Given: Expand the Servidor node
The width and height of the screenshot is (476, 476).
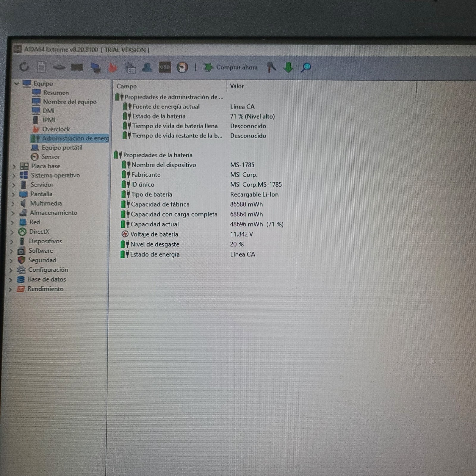Looking at the screenshot, I should coord(13,185).
